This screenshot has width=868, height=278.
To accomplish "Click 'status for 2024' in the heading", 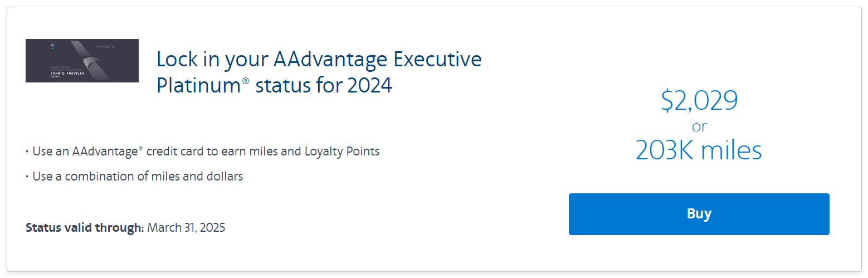I will [324, 86].
